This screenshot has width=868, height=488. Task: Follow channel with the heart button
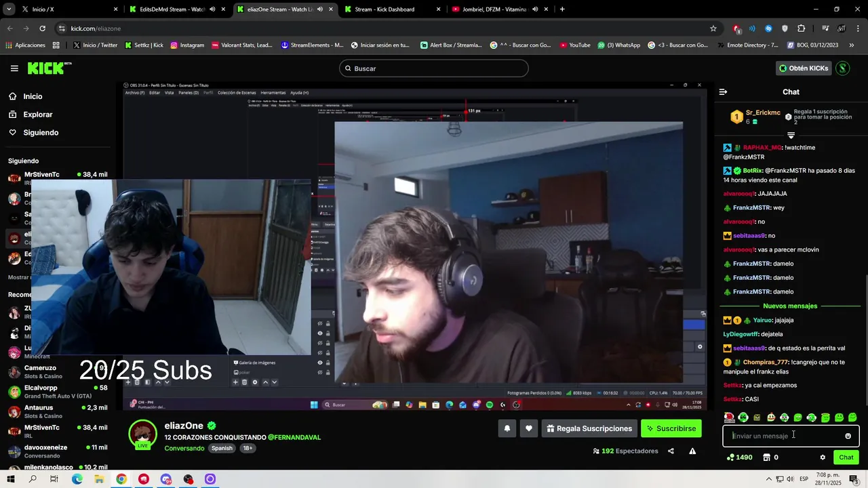[x=529, y=428]
